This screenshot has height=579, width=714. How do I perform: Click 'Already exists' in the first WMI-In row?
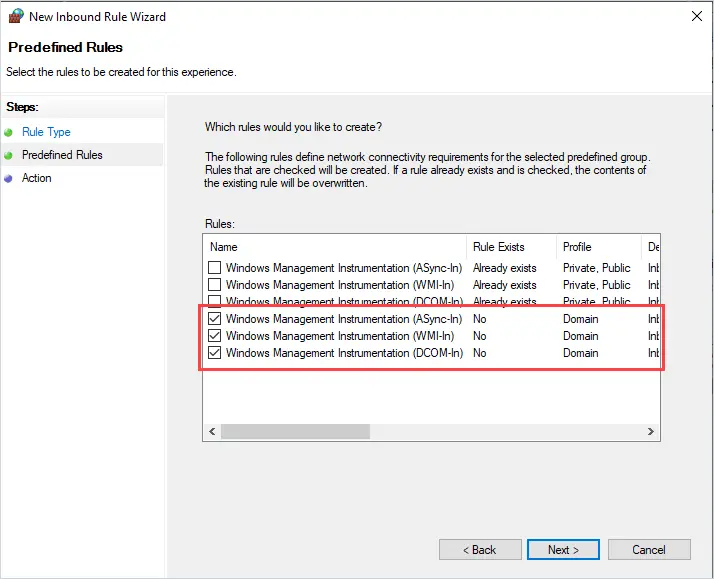point(505,285)
